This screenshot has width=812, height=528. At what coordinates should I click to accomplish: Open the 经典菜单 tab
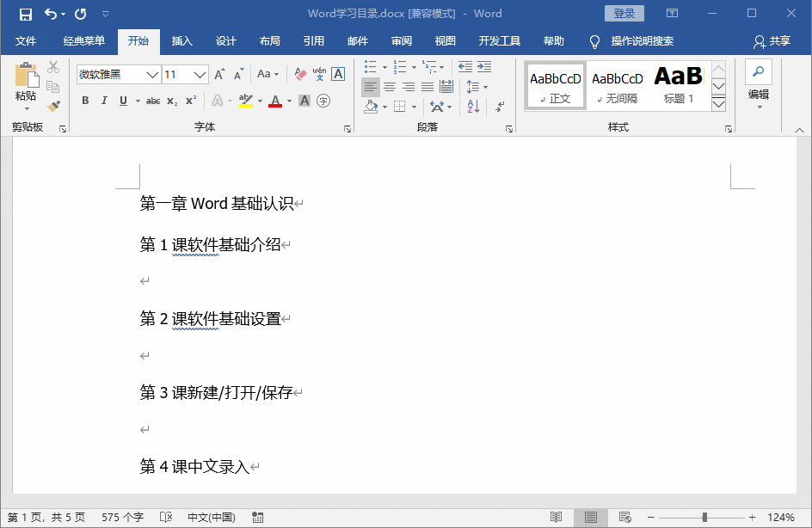pyautogui.click(x=84, y=41)
